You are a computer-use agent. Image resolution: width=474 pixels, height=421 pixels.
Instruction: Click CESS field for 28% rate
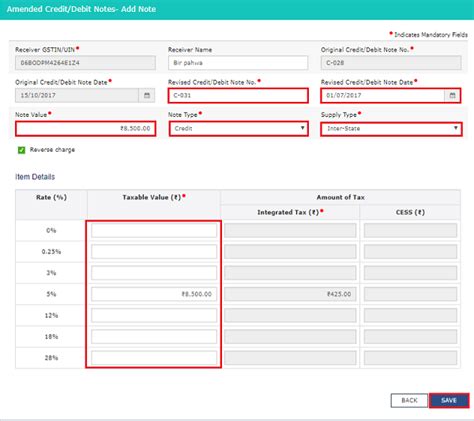point(410,358)
